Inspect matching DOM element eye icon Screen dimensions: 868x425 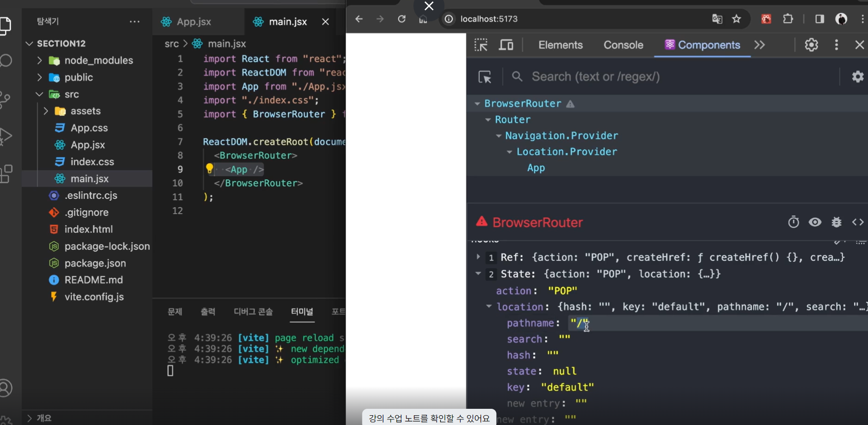coord(815,222)
